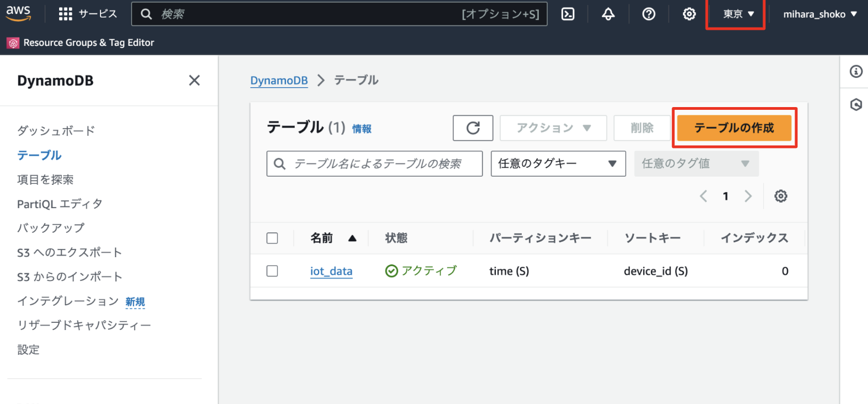The width and height of the screenshot is (868, 404).
Task: Refresh the tables list
Action: pyautogui.click(x=473, y=128)
